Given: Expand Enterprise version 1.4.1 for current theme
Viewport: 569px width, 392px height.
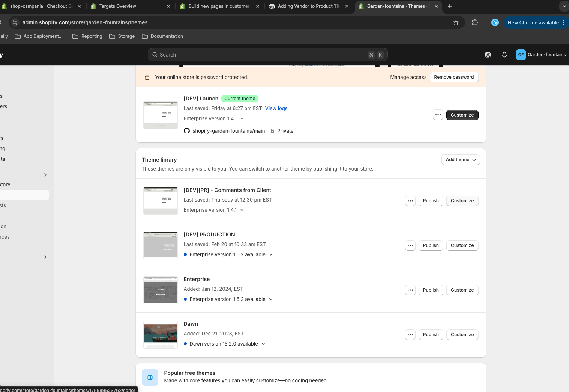Looking at the screenshot, I should pos(242,119).
